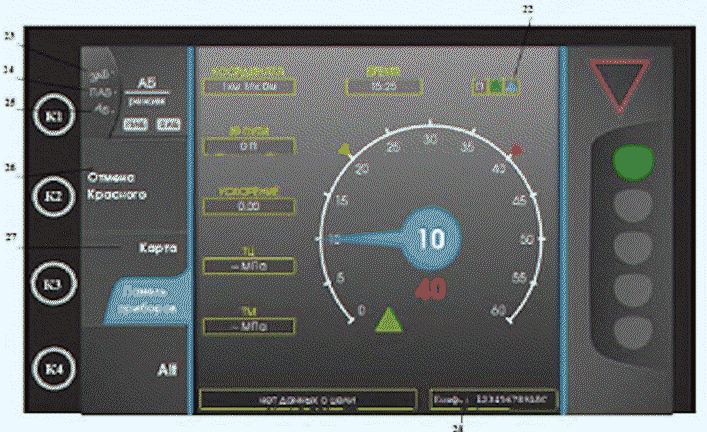Image resolution: width=707 pixels, height=432 pixels.
Task: Open the Карта map option
Action: pos(158,248)
